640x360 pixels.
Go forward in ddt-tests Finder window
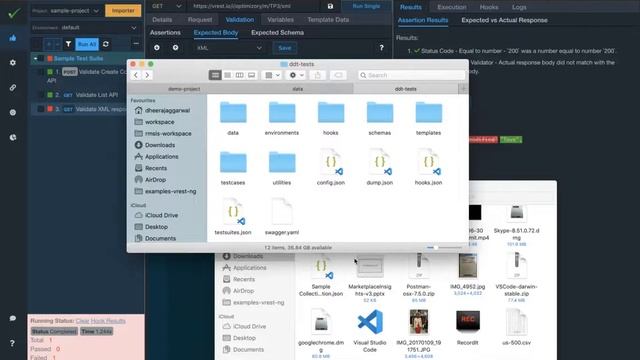tap(147, 75)
